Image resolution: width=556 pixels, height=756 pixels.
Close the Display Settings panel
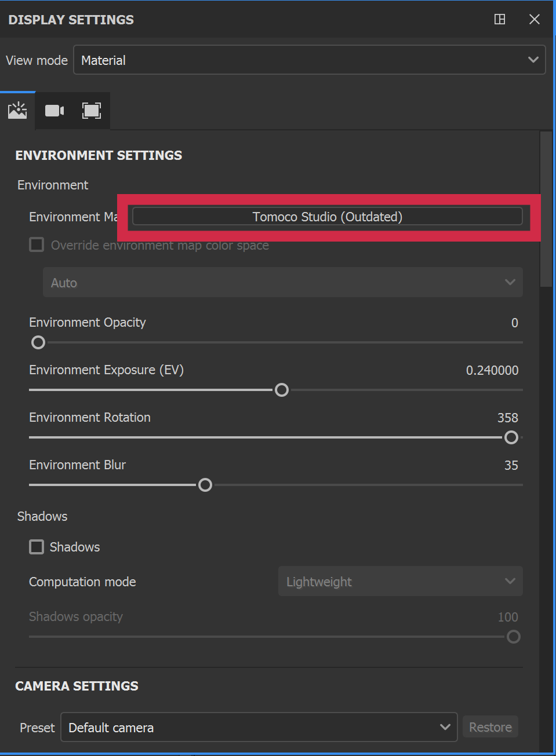click(x=535, y=20)
